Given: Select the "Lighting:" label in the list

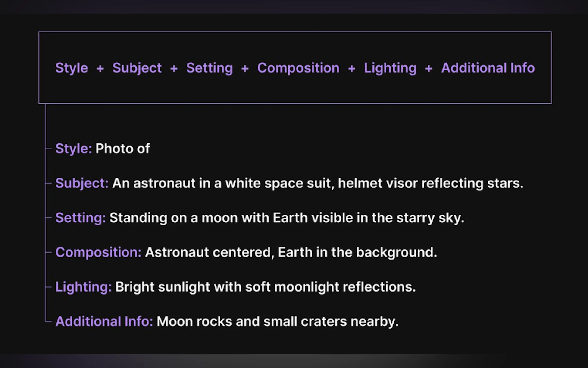Looking at the screenshot, I should (x=83, y=287).
